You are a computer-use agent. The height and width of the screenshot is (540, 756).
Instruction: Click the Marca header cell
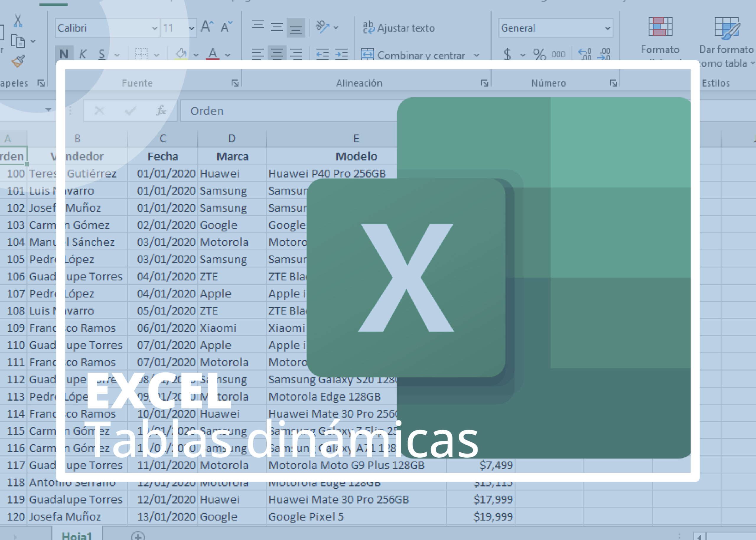[232, 156]
